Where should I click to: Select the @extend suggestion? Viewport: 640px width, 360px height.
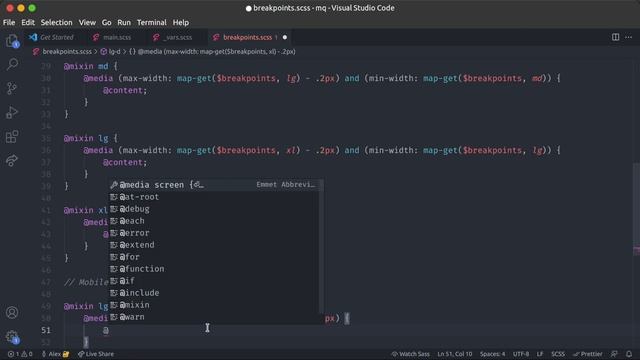(x=215, y=245)
